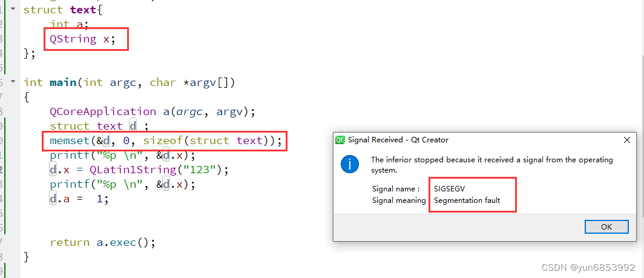Click the first printf line after memset
The height and width of the screenshot is (278, 644).
tap(122, 156)
